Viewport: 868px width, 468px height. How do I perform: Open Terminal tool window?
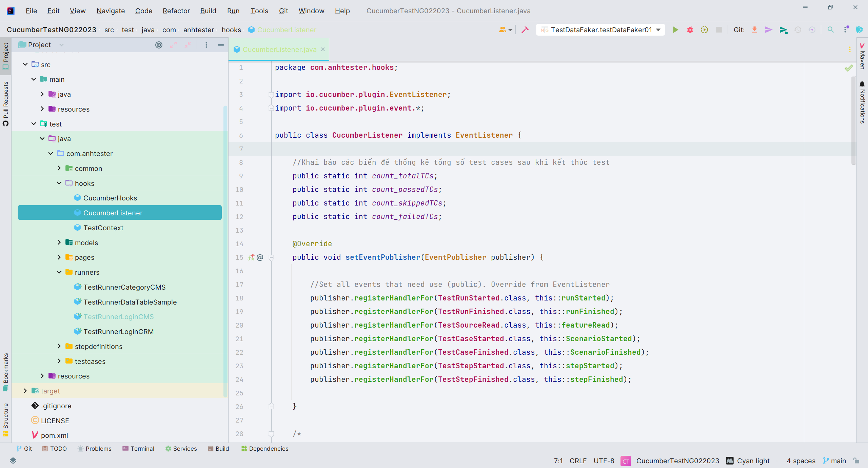[x=138, y=449]
